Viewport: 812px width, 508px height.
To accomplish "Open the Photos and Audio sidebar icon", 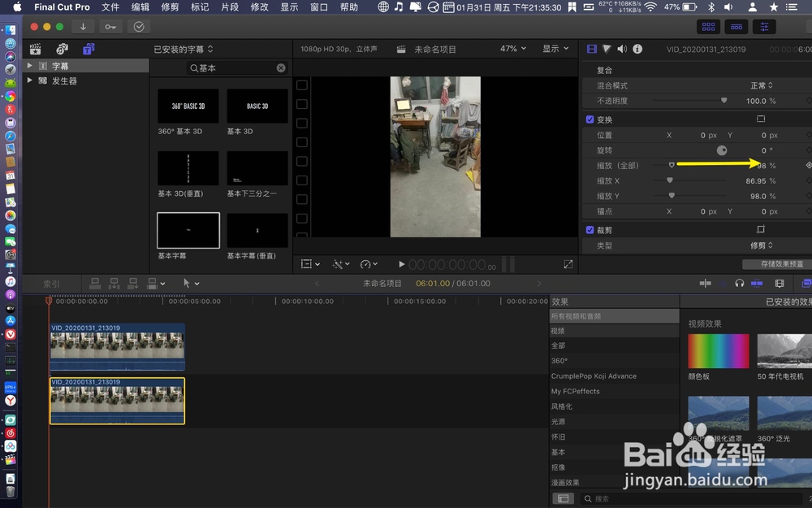I will pyautogui.click(x=61, y=49).
